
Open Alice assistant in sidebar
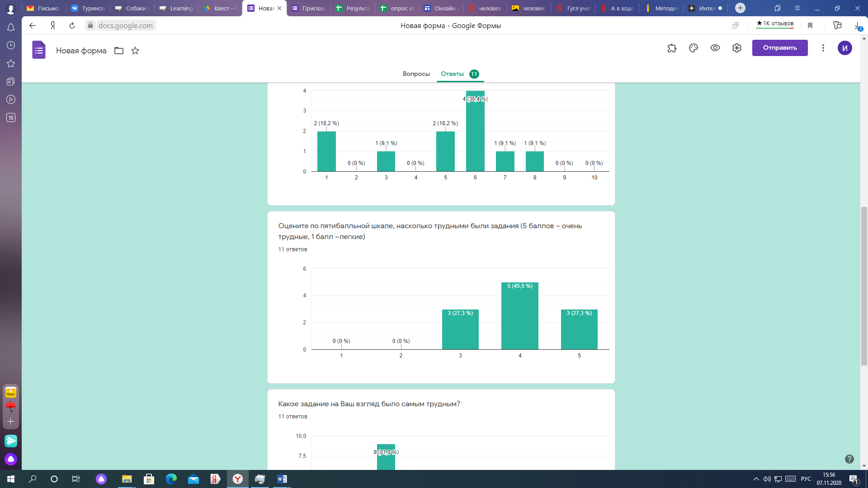(11, 459)
